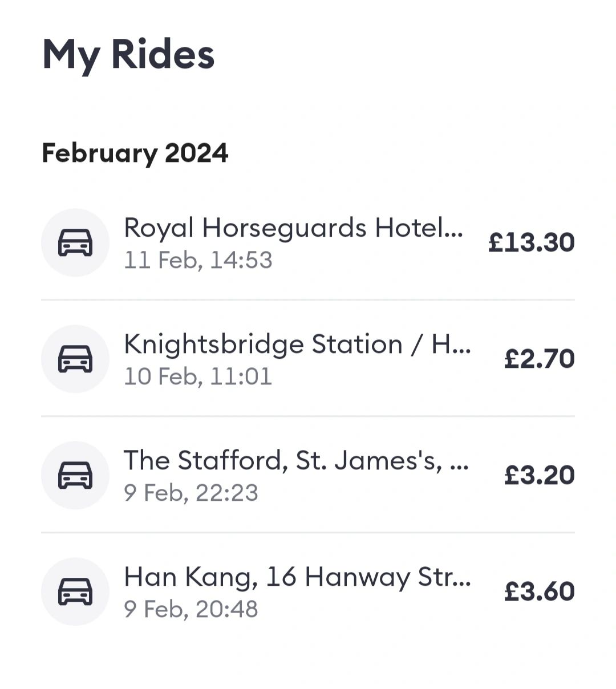
Task: Tap the February 2024 section header
Action: pyautogui.click(x=135, y=153)
